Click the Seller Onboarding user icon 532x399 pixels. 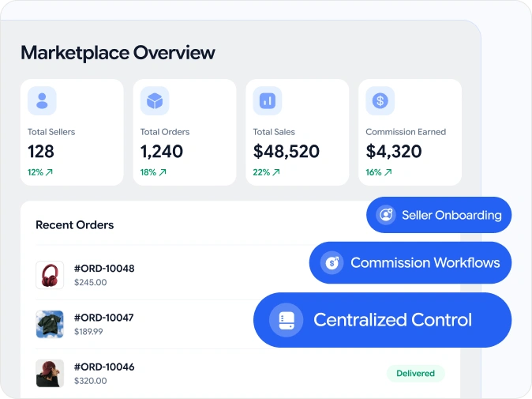386,215
